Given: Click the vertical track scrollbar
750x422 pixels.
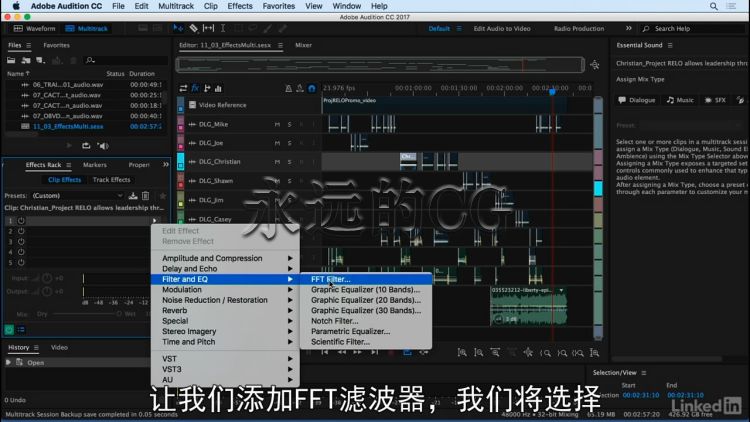Looking at the screenshot, I should [598, 218].
